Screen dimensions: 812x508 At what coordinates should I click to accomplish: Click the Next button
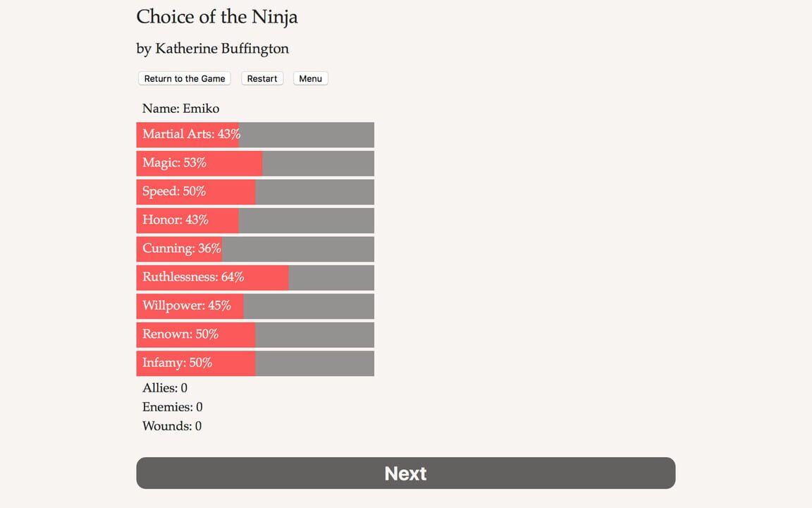pos(405,473)
